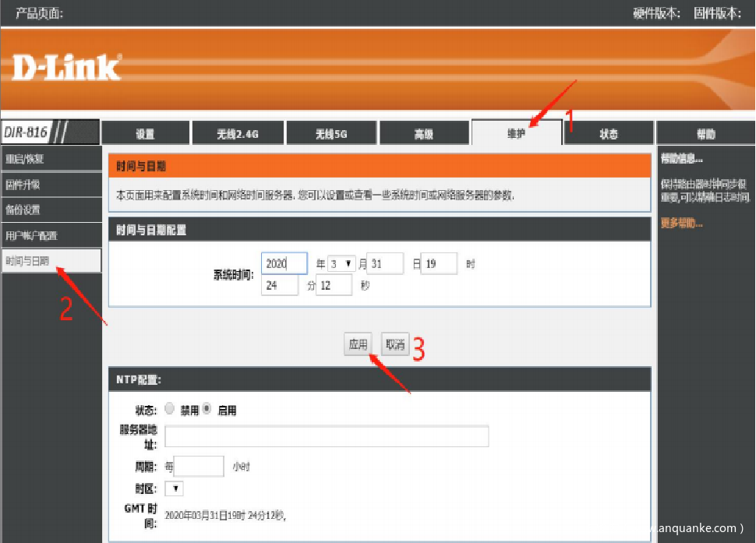Open the 更多帮助 link

[681, 224]
